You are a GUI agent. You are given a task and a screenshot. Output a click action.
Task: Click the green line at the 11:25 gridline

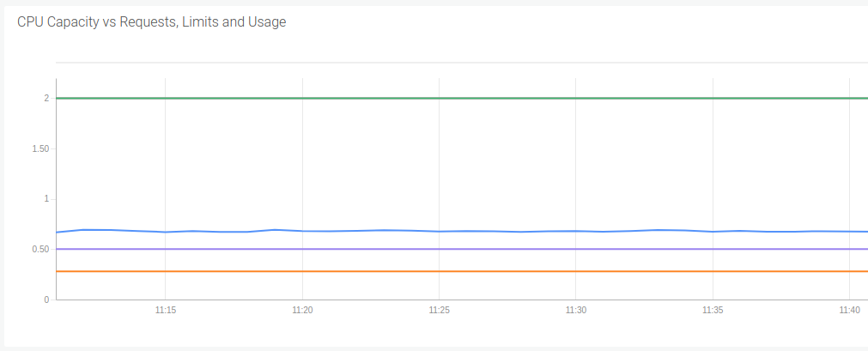tap(439, 99)
